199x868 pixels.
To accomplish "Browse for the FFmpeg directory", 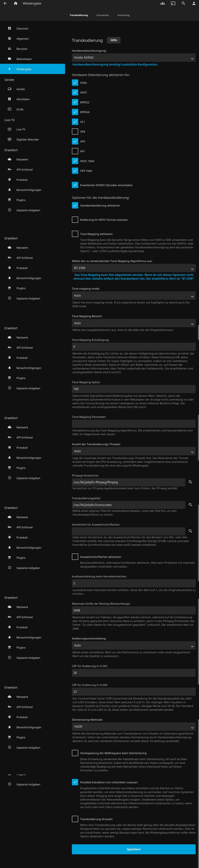I will coord(190,482).
